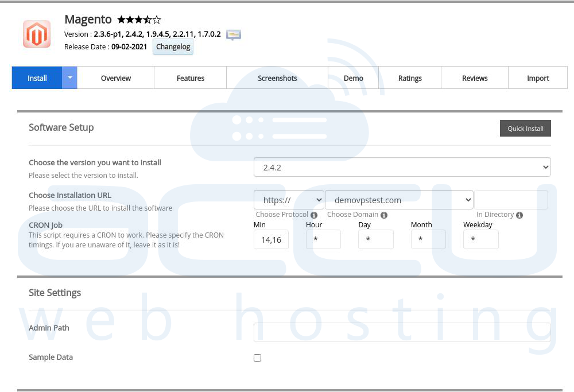This screenshot has width=574, height=392.
Task: Click the CRON Weekday field
Action: tap(480, 239)
